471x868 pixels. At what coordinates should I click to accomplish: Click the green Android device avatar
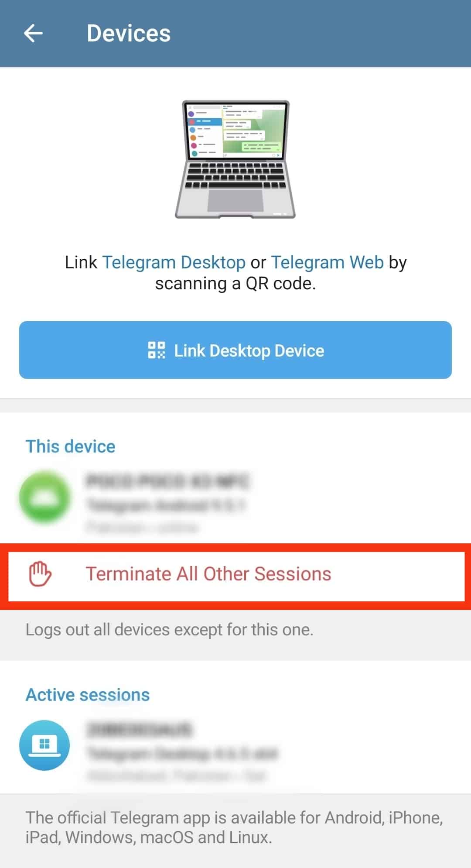click(44, 497)
